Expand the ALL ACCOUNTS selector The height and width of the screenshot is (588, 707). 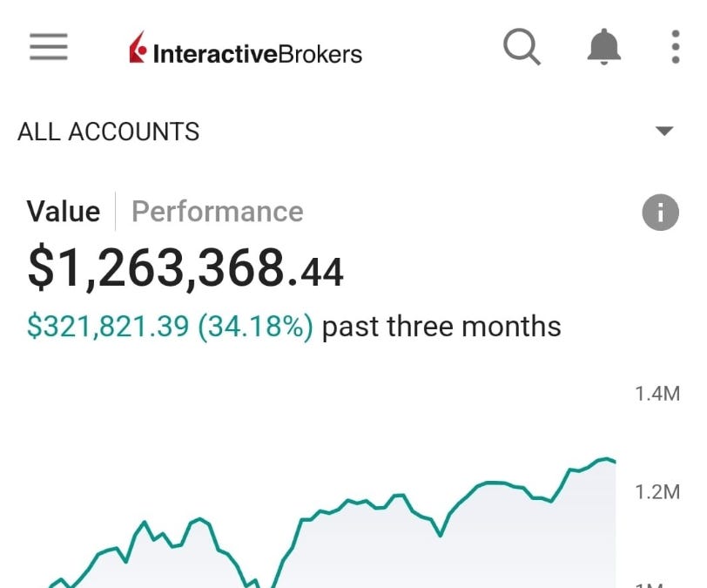tap(108, 131)
